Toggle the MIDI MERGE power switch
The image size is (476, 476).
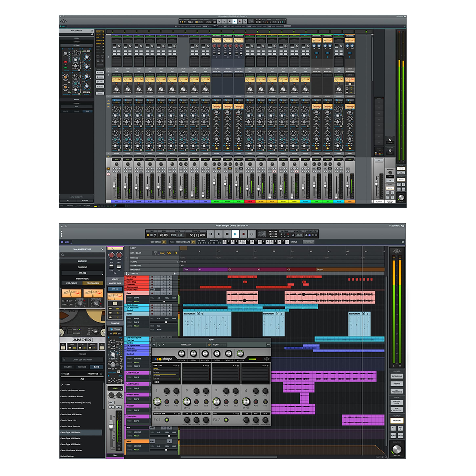[x=164, y=242]
